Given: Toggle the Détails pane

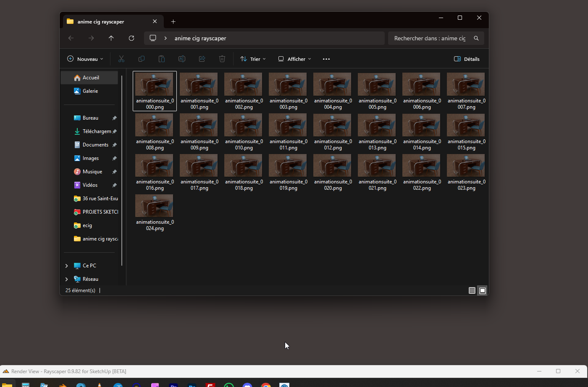Looking at the screenshot, I should tap(467, 59).
